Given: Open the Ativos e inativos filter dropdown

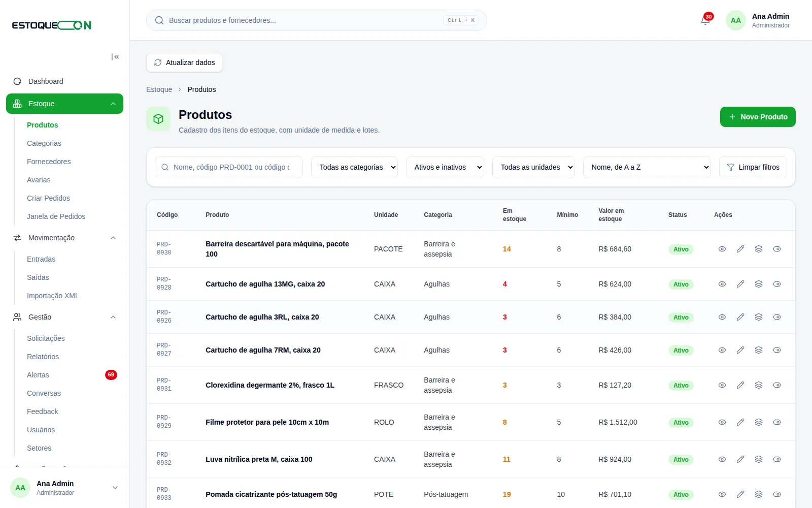Looking at the screenshot, I should (x=445, y=167).
